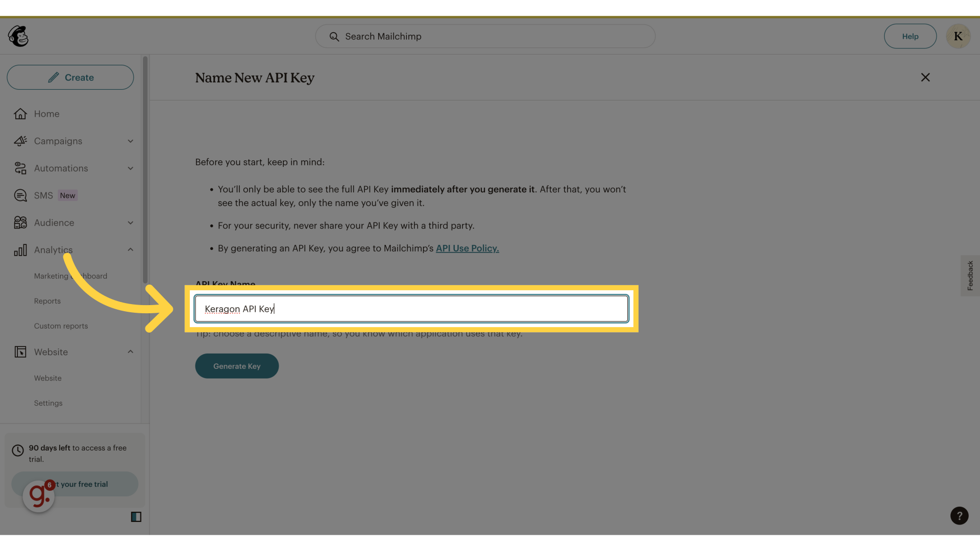Click the pencil icon in Create button

point(54,78)
